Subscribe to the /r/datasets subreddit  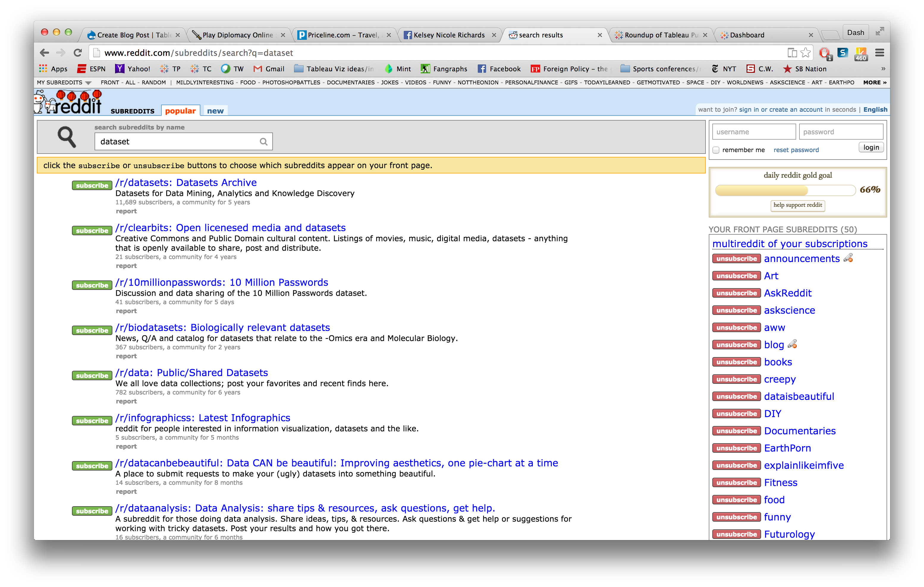coord(92,186)
